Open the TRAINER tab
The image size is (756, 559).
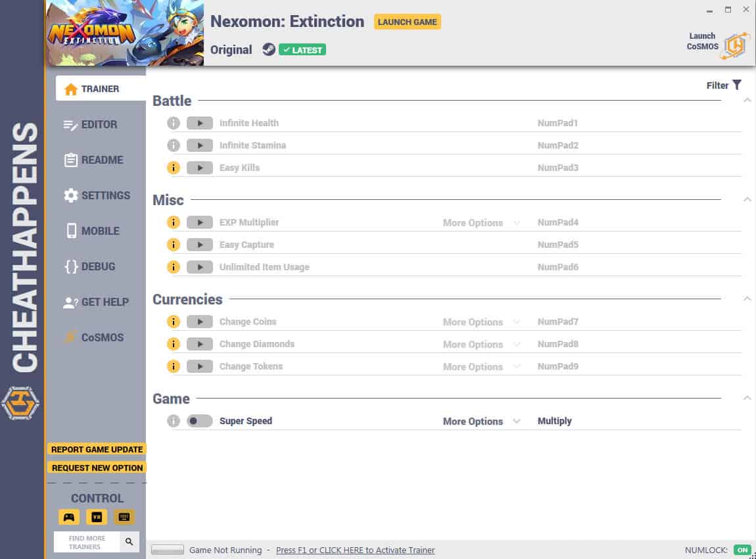[x=101, y=89]
